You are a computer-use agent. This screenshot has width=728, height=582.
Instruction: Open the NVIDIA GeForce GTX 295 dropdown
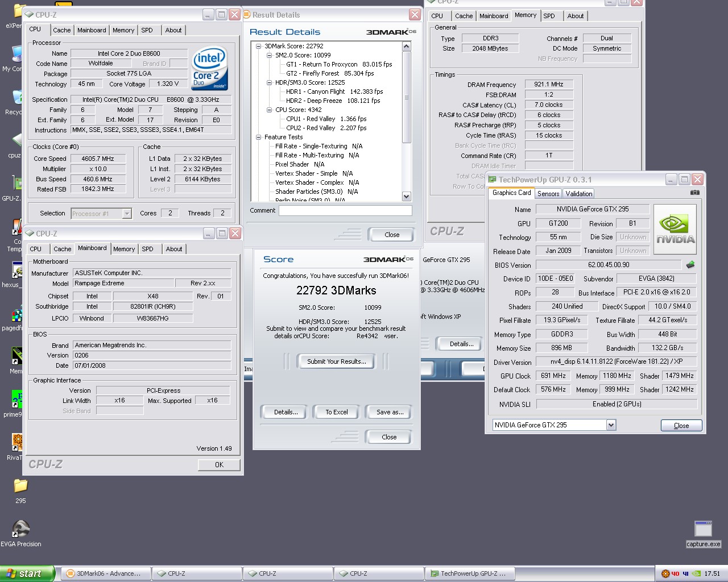click(x=610, y=425)
